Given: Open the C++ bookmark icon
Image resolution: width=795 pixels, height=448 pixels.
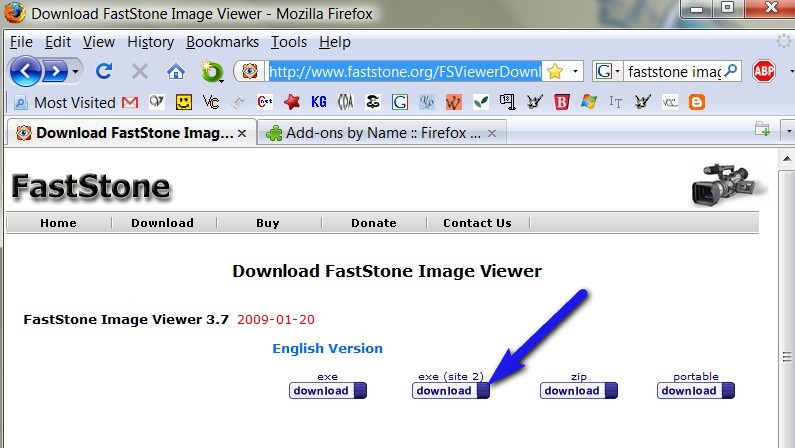Looking at the screenshot, I should pos(265,102).
